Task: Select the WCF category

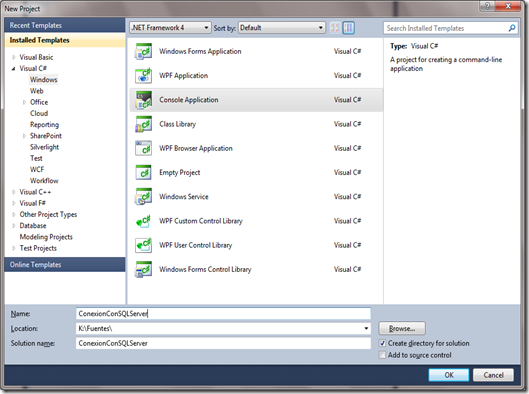Action: [37, 170]
